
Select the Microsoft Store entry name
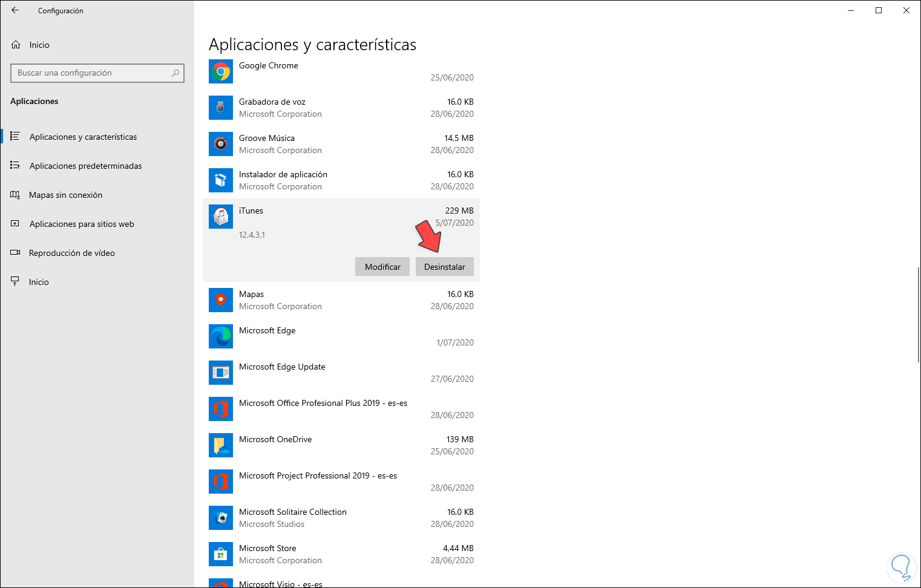pos(267,548)
